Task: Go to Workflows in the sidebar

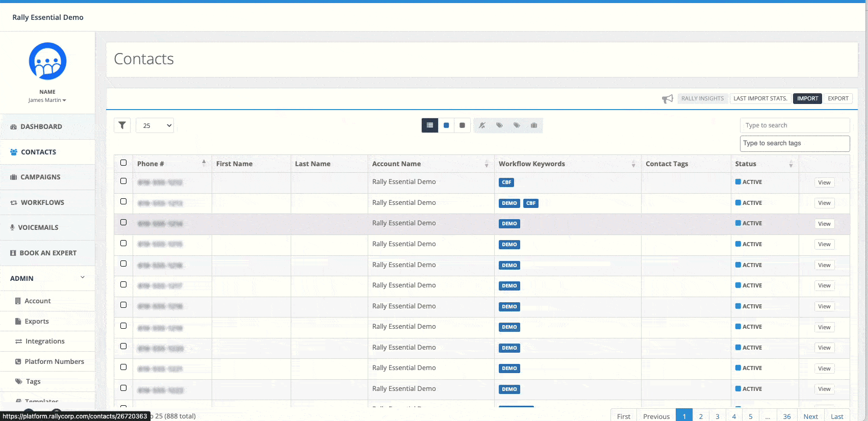Action: 42,203
